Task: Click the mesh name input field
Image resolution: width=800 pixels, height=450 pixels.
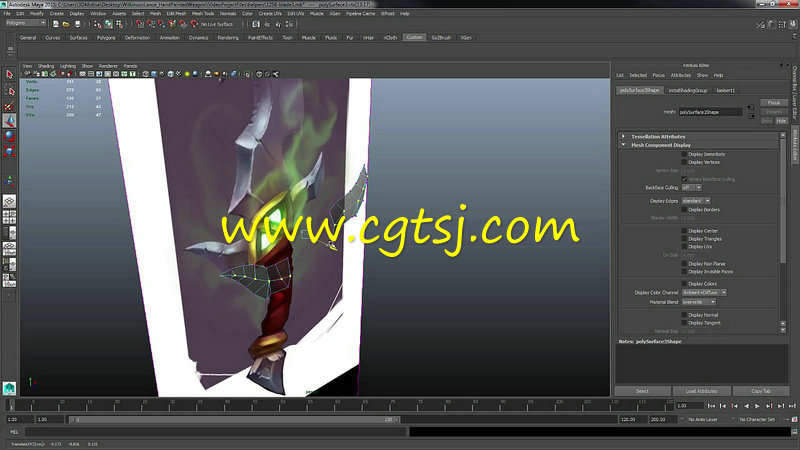Action: 710,112
